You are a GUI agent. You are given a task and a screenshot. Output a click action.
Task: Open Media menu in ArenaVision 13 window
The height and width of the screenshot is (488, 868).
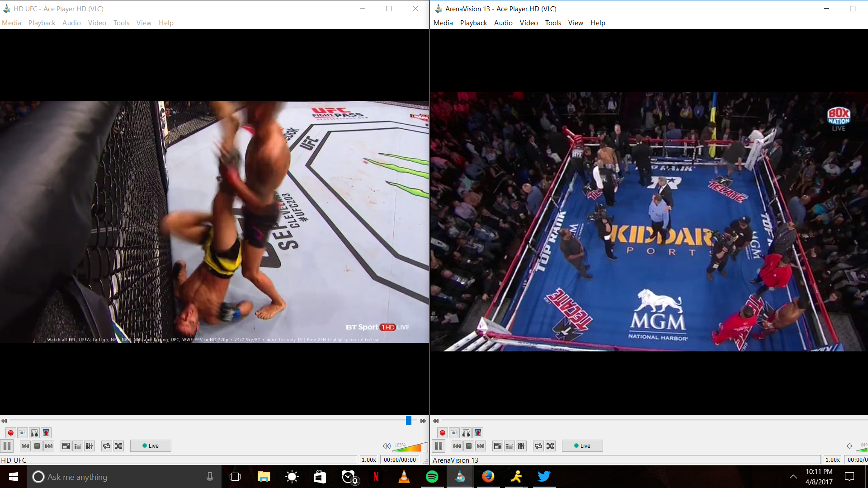tap(443, 23)
